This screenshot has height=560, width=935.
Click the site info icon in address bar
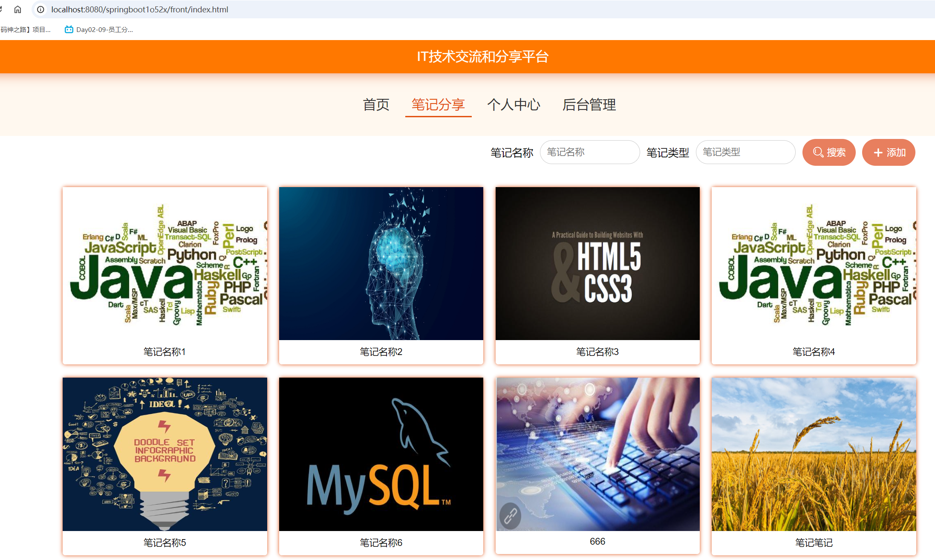tap(40, 9)
